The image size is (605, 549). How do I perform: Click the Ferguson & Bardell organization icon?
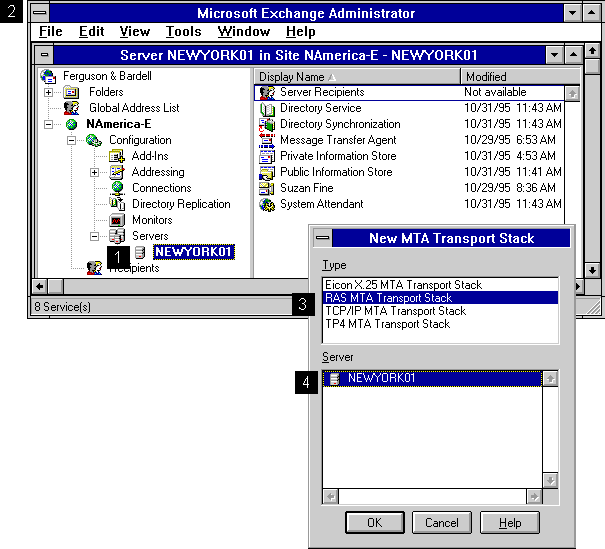coord(49,76)
